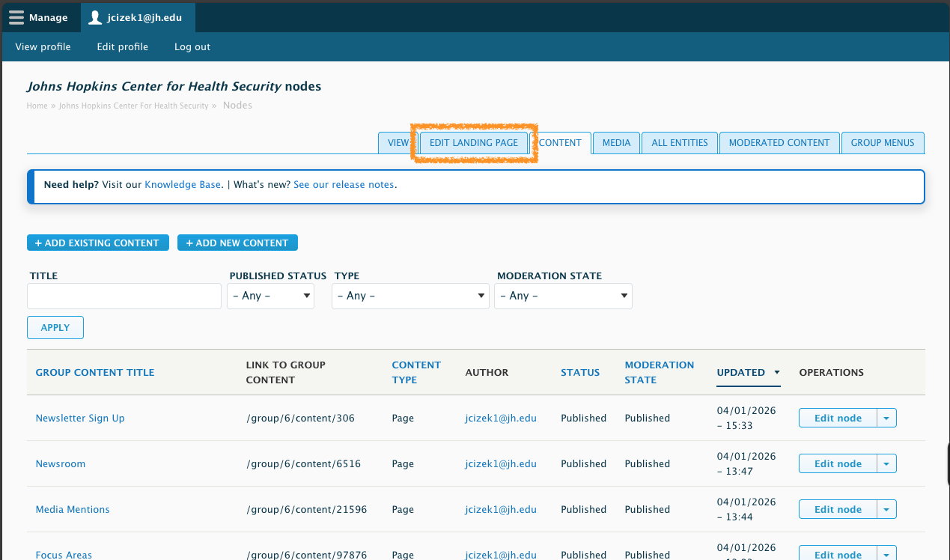Click the Operations column header text

pos(831,372)
